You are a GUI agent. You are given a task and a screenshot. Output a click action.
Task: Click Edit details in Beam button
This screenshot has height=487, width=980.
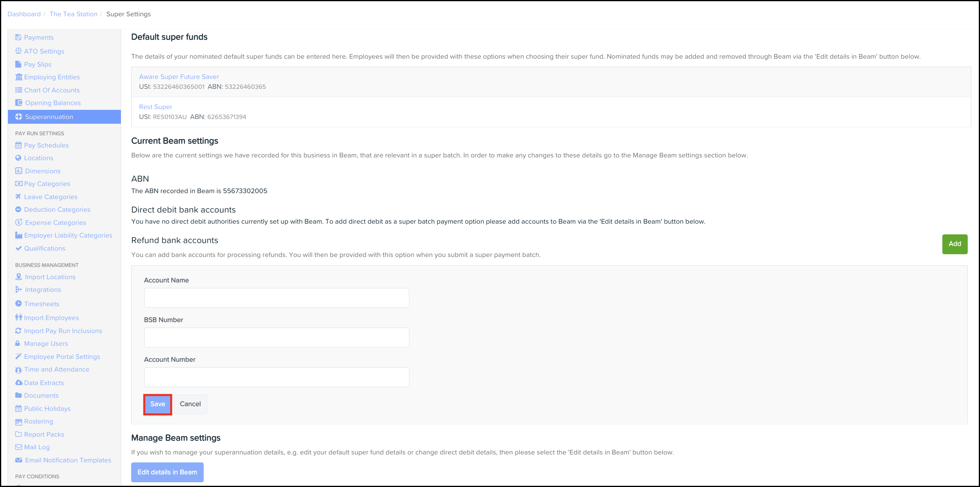(x=167, y=472)
